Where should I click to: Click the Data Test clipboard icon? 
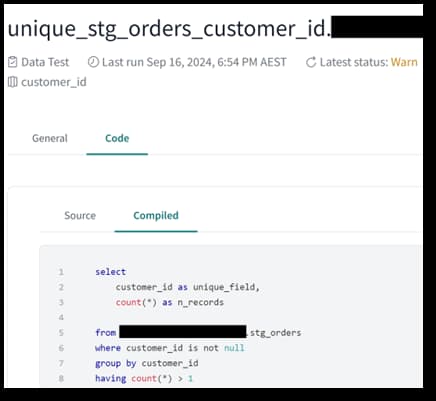(12, 62)
